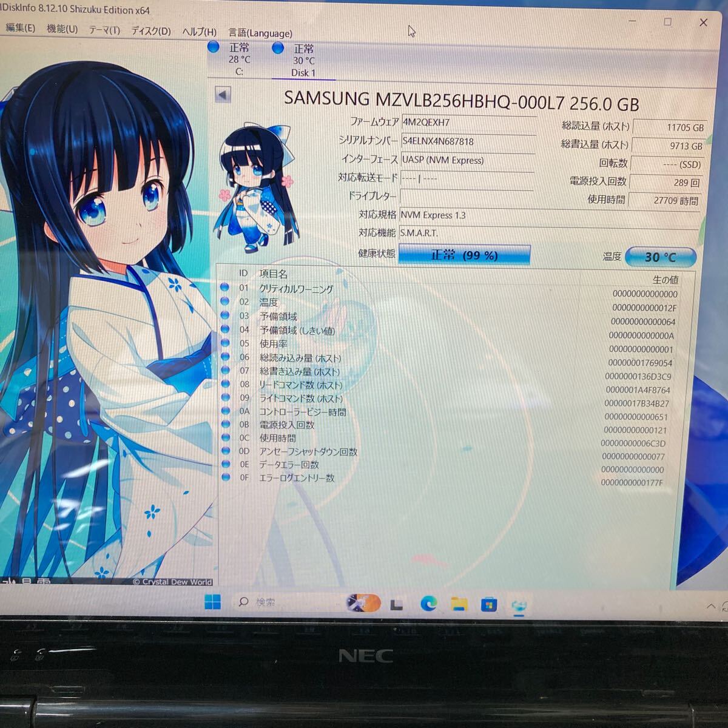Open the ヘルプ(H) menu
This screenshot has width=728, height=728.
[200, 32]
